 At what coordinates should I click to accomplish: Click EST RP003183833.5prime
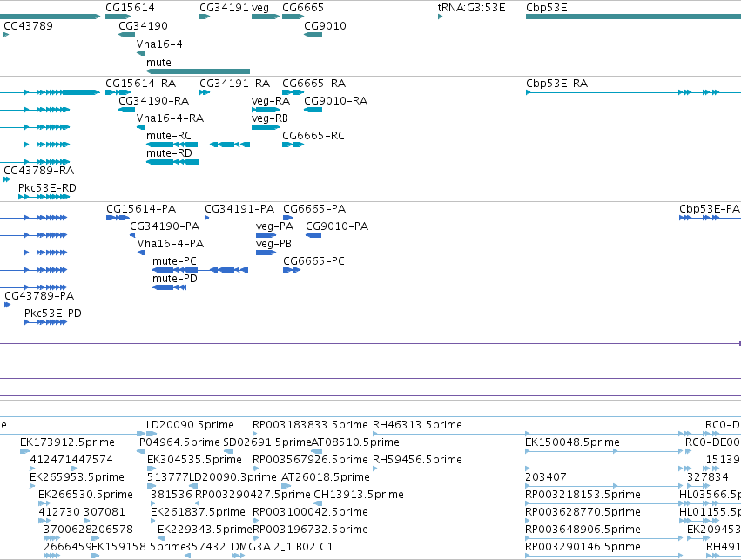(310, 425)
